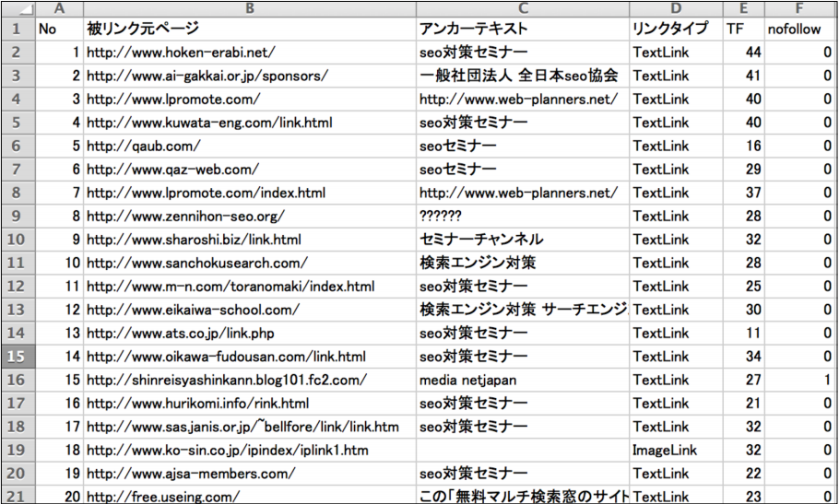Click the zennihon-seo.org URL cell
The height and width of the screenshot is (504, 839).
pyautogui.click(x=250, y=216)
